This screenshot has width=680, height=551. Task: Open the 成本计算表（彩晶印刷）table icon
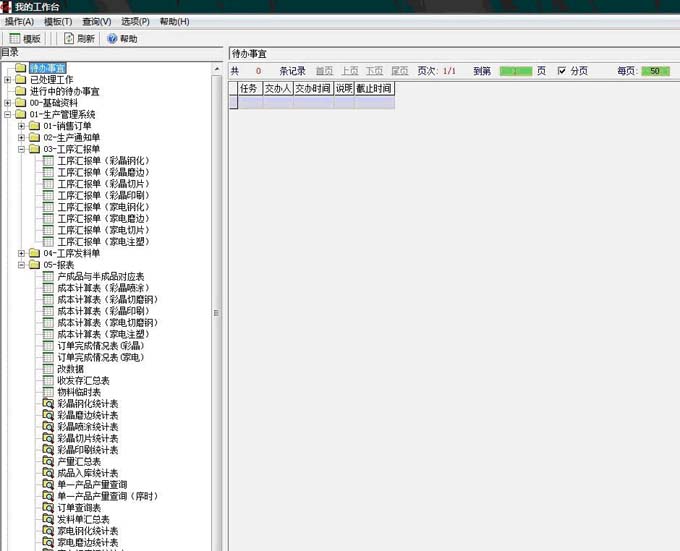(x=48, y=311)
